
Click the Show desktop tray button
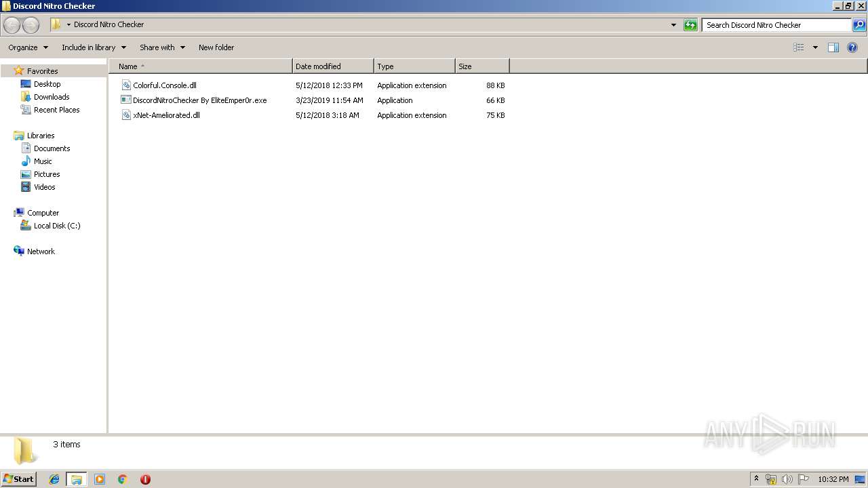click(x=860, y=479)
